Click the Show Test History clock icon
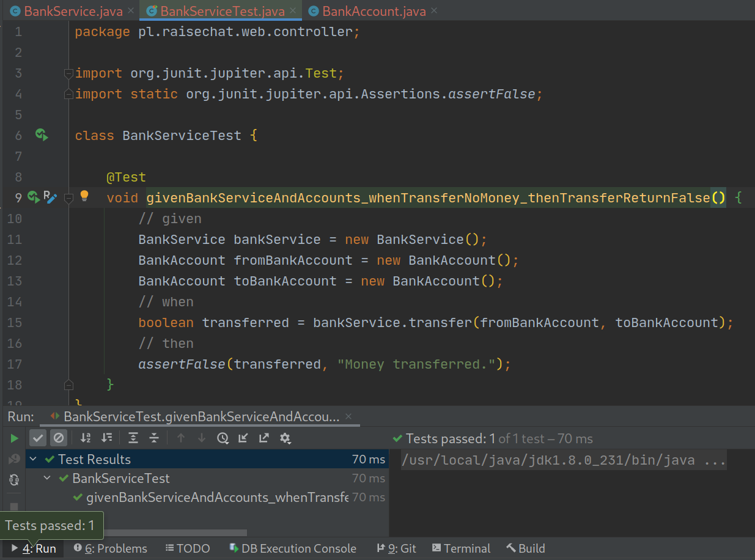The width and height of the screenshot is (755, 560). (223, 438)
